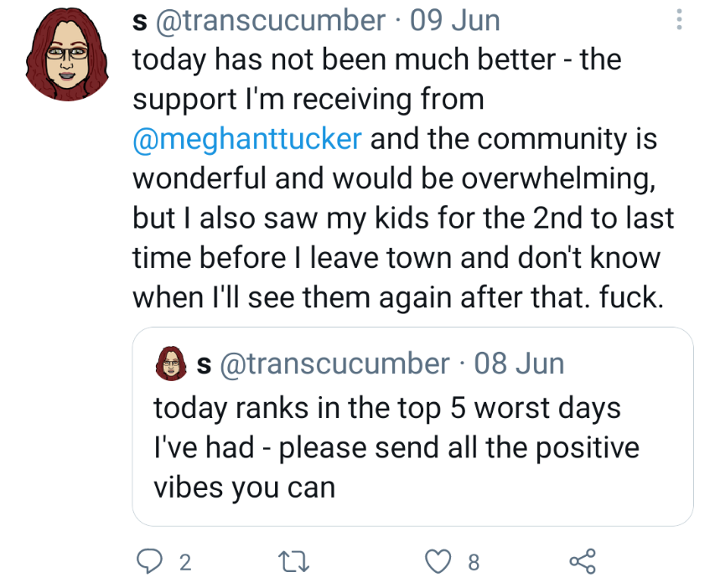
Task: Open the quoted tweet about top 5 worst days
Action: click(412, 426)
